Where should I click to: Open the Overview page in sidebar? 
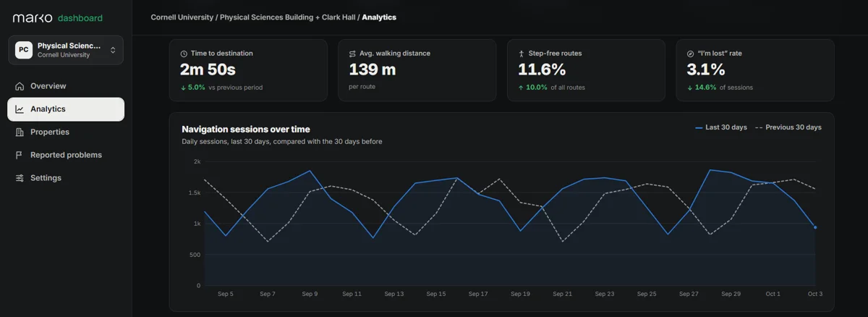(x=66, y=86)
